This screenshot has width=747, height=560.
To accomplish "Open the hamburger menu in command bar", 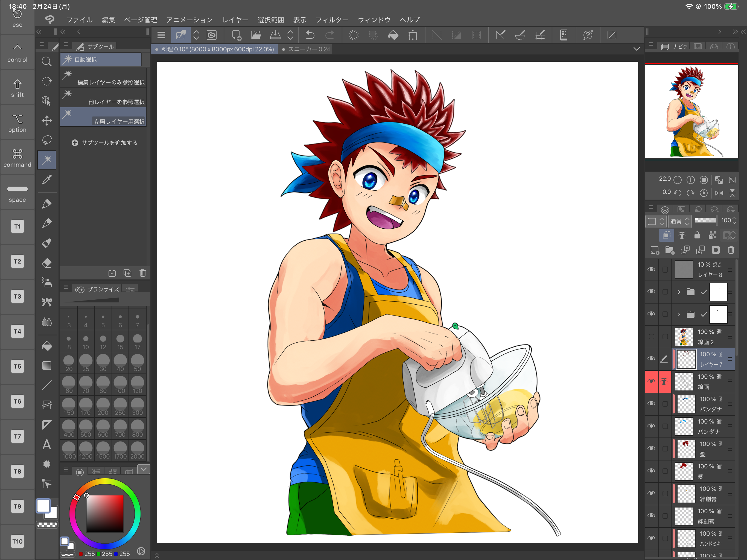I will (x=161, y=35).
